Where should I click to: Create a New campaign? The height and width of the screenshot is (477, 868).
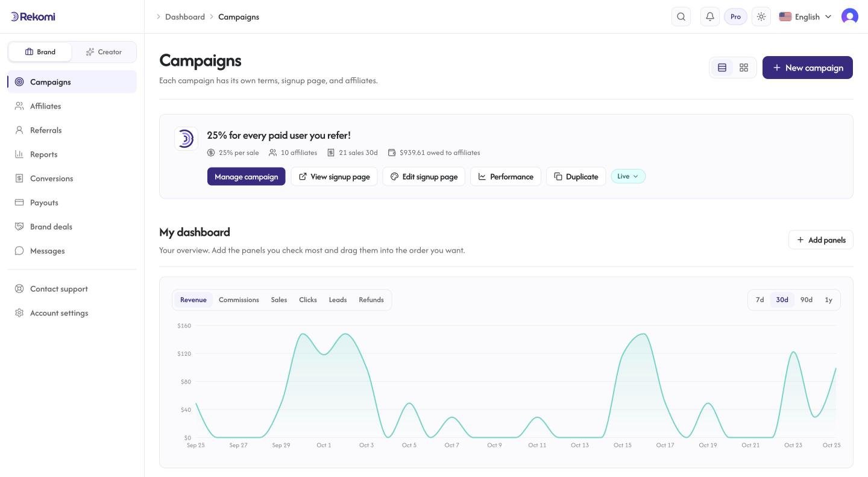[808, 68]
